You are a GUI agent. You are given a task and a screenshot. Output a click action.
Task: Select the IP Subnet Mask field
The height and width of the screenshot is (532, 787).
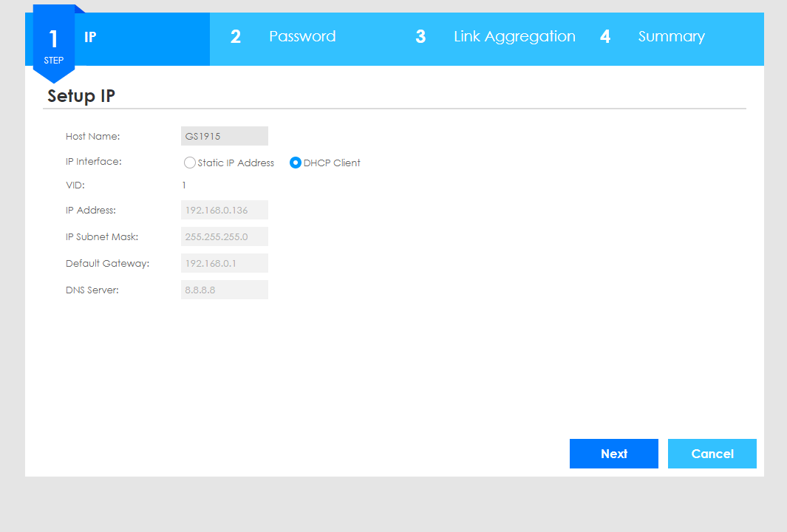click(x=225, y=236)
